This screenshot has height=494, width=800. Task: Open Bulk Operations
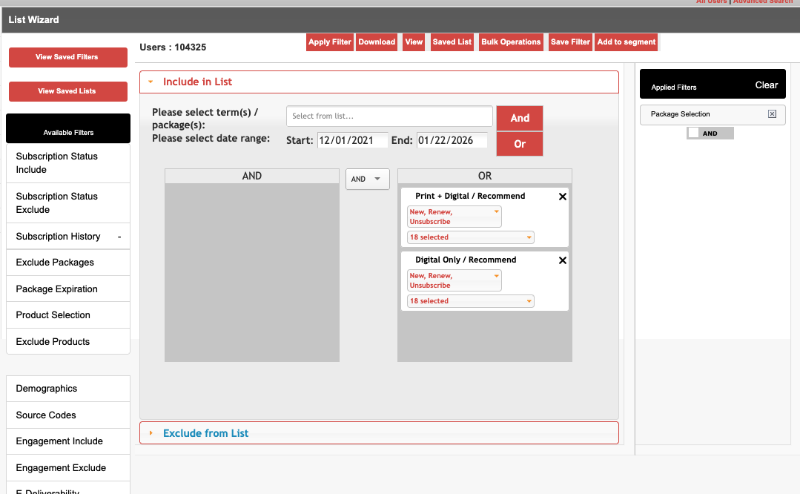pyautogui.click(x=511, y=42)
